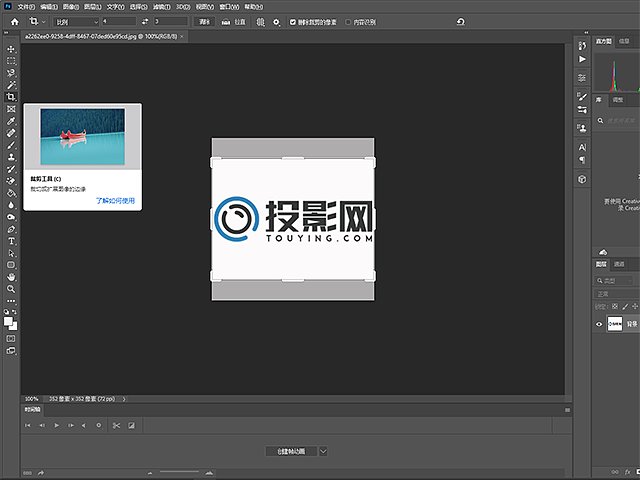The width and height of the screenshot is (640, 480).
Task: Select the Frame tool
Action: click(x=11, y=109)
